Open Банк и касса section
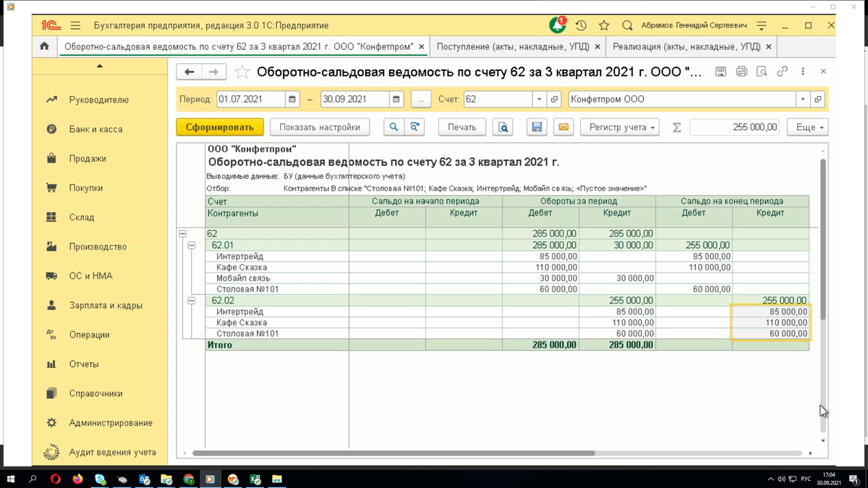Image resolution: width=868 pixels, height=488 pixels. tap(95, 129)
